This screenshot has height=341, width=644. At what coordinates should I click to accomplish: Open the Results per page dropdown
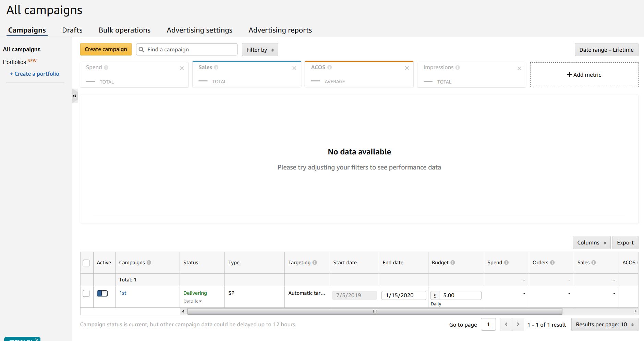point(604,325)
